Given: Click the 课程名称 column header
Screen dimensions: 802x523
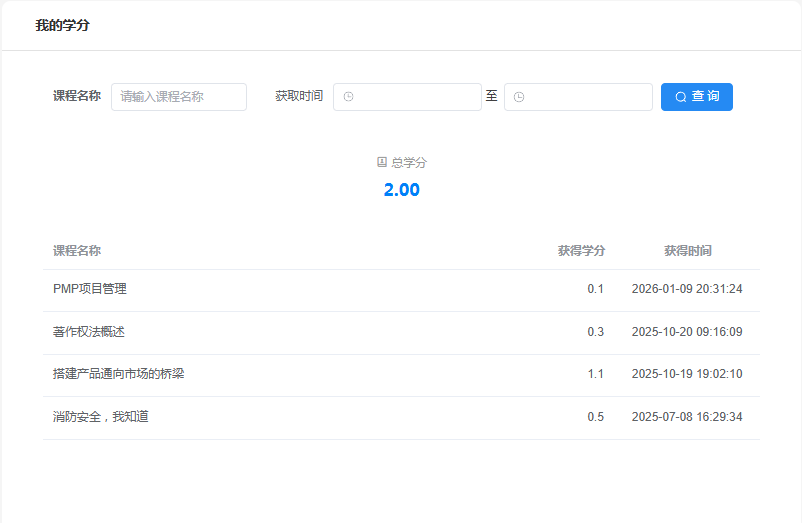Looking at the screenshot, I should point(77,251).
